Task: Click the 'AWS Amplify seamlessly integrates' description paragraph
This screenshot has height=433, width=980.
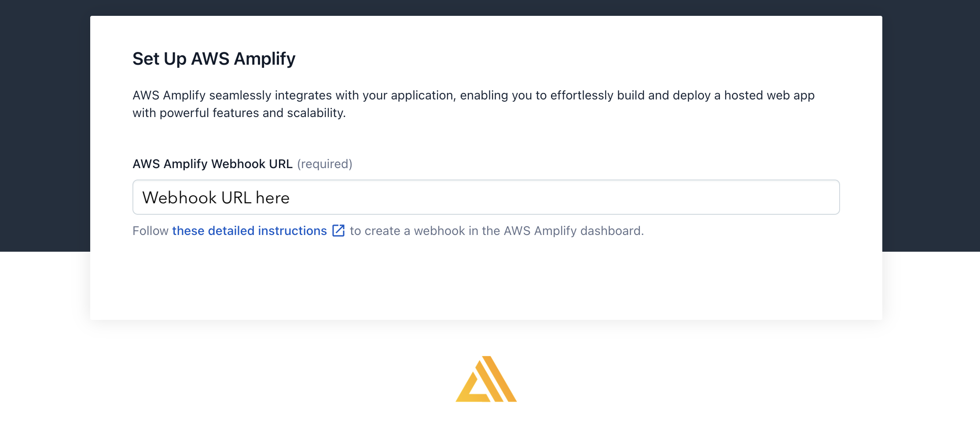Action: [x=473, y=104]
